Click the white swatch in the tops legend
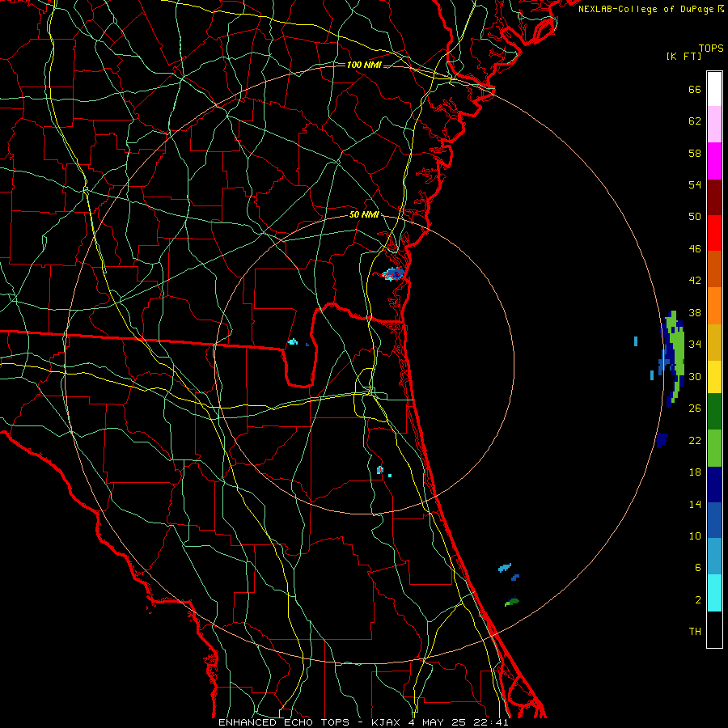The width and height of the screenshot is (728, 728). click(714, 89)
